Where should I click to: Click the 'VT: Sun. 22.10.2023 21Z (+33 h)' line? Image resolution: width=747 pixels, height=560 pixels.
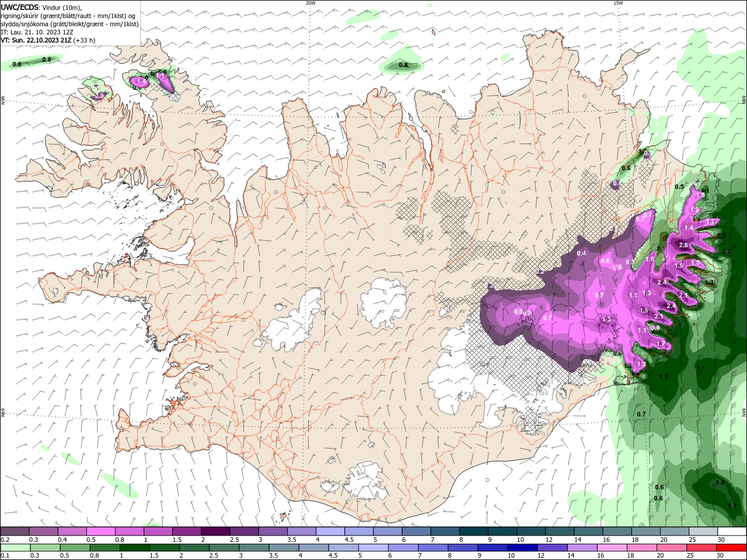(48, 40)
